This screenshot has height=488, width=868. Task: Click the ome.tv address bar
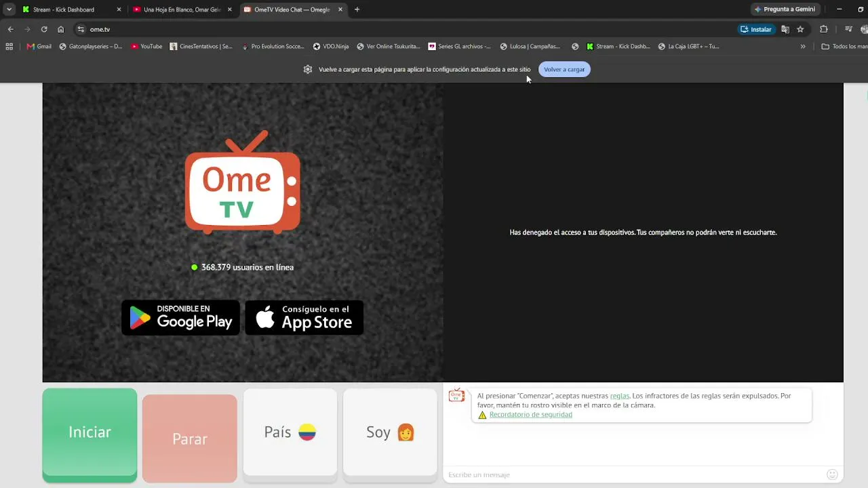click(x=407, y=29)
